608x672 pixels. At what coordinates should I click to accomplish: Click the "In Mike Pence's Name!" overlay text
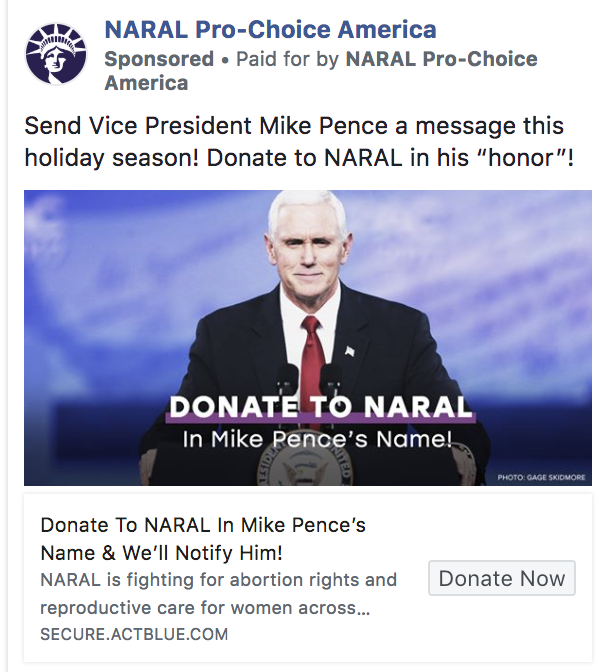click(x=317, y=439)
